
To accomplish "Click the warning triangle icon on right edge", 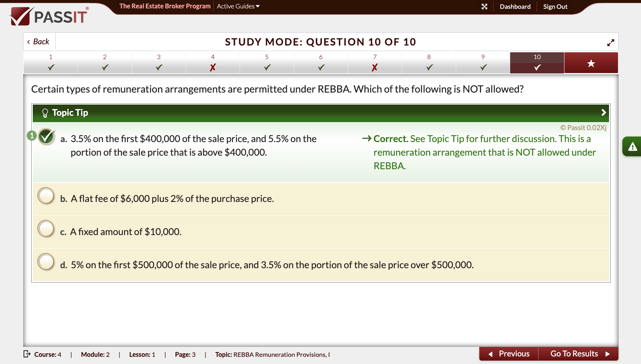I will [632, 146].
